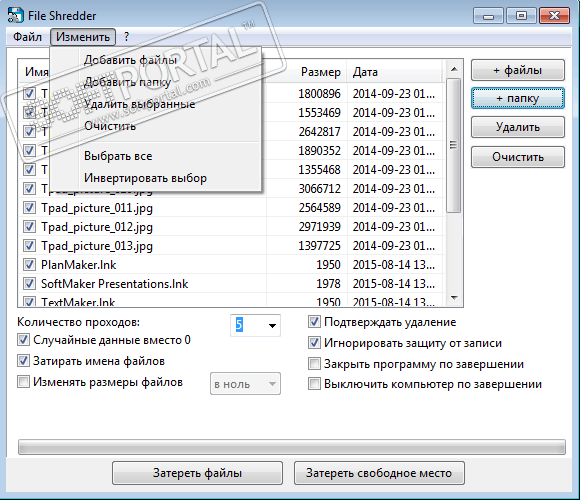The height and width of the screenshot is (500, 580).
Task: Open the Файл menu
Action: [27, 37]
